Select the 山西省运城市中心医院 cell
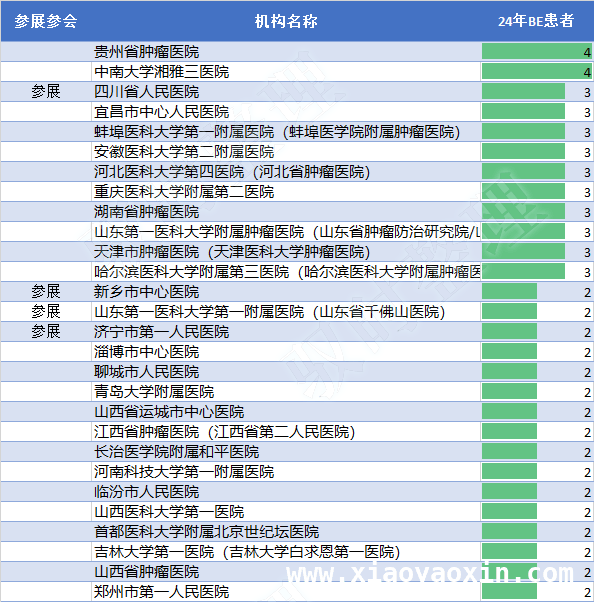 coord(286,412)
